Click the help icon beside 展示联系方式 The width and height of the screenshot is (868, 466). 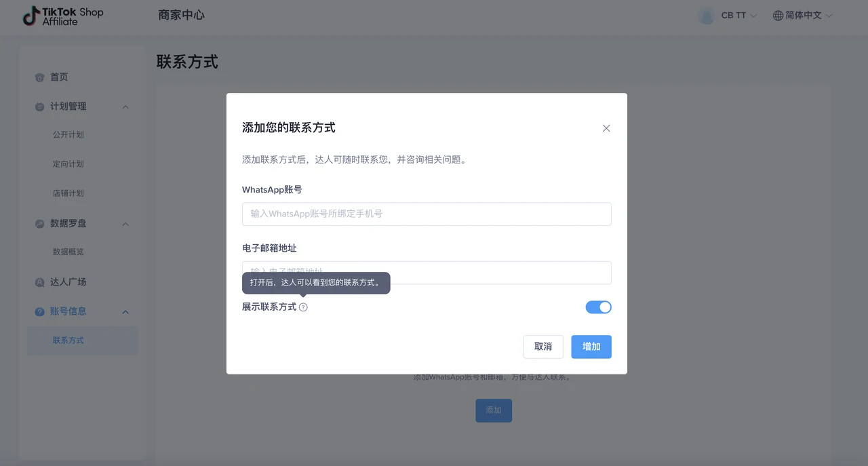(x=303, y=307)
